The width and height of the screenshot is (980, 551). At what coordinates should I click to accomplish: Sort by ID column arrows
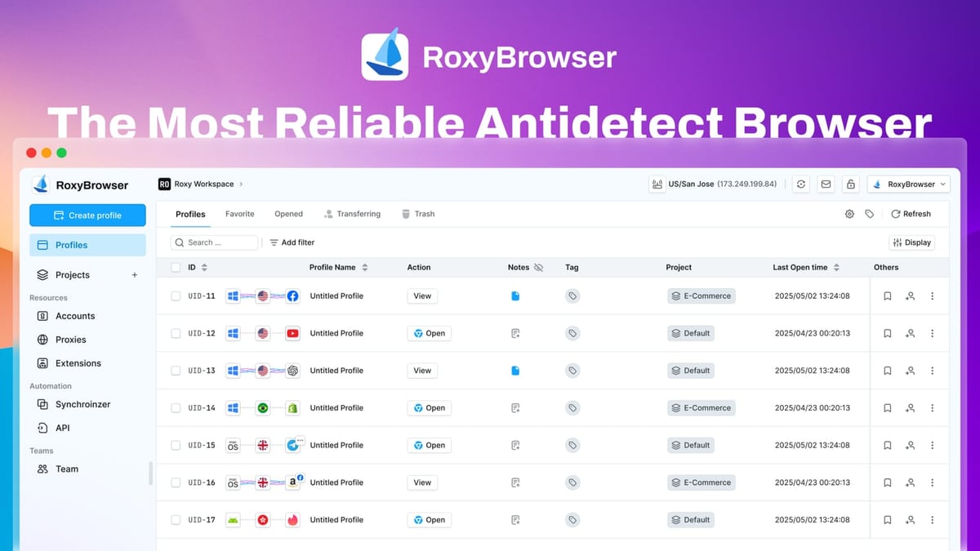point(204,267)
